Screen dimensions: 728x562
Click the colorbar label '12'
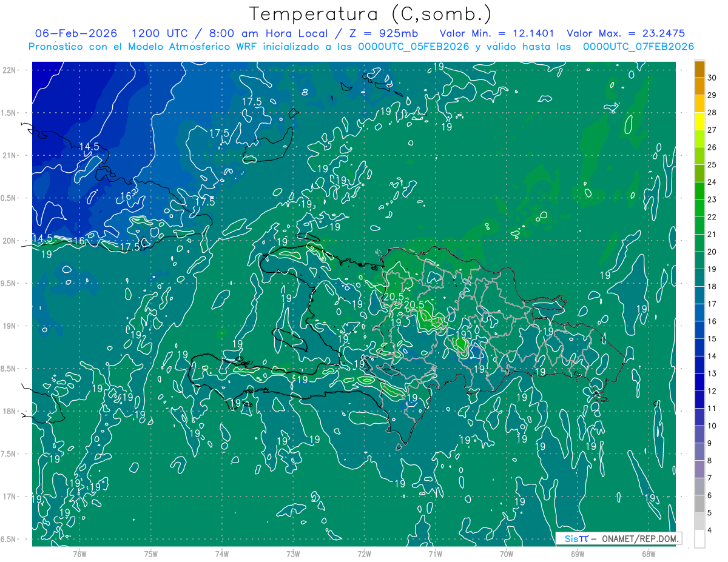[x=712, y=391]
